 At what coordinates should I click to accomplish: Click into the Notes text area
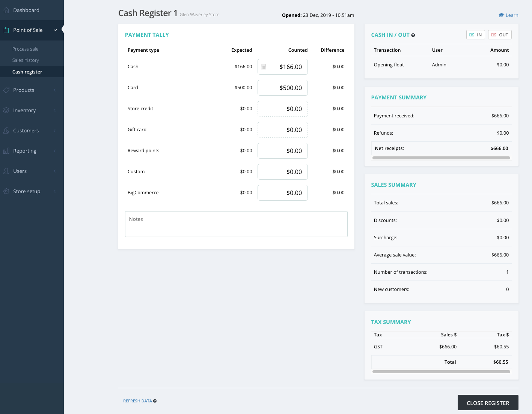tap(236, 224)
